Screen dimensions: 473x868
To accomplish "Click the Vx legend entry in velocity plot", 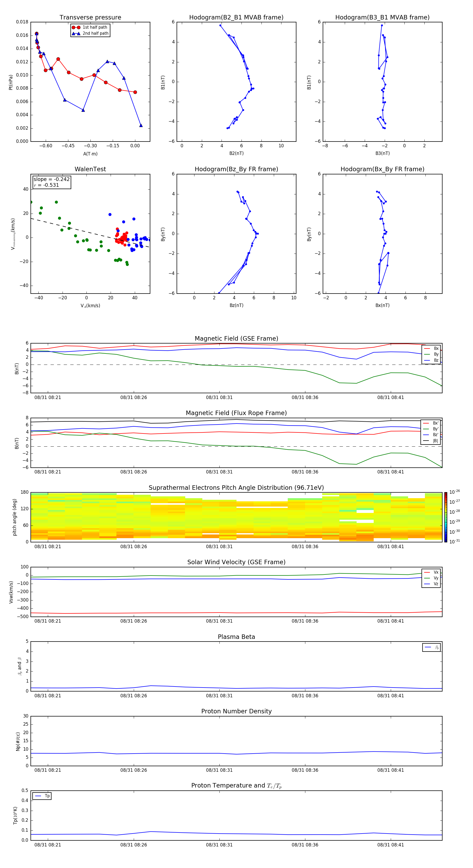I will point(431,572).
